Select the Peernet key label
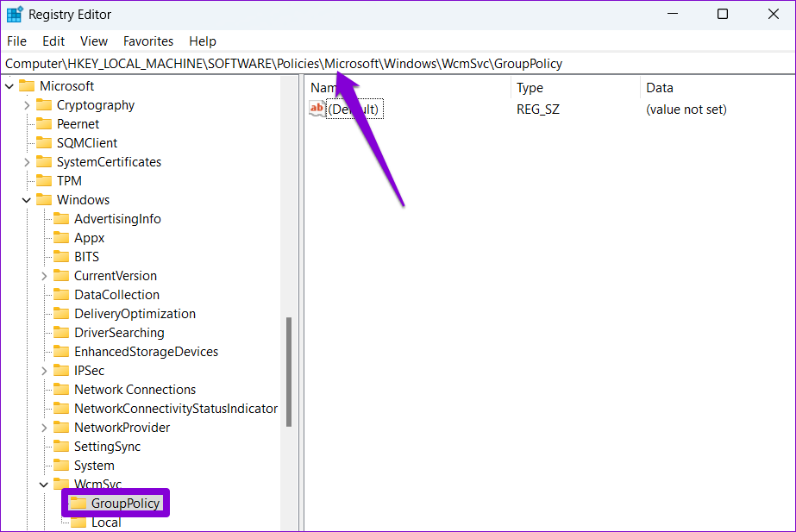Screen dimensions: 796x532 coord(78,124)
